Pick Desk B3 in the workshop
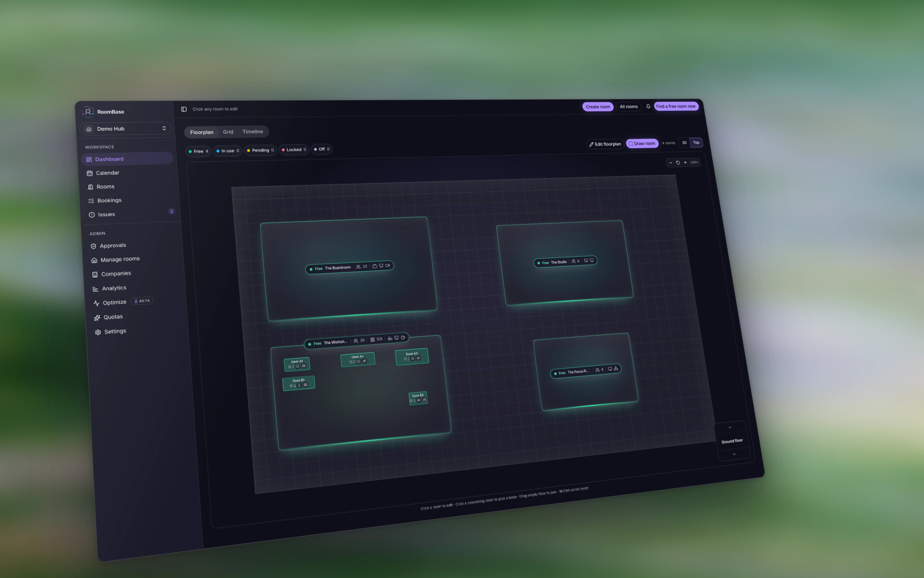Viewport: 924px width, 578px height. (x=418, y=398)
